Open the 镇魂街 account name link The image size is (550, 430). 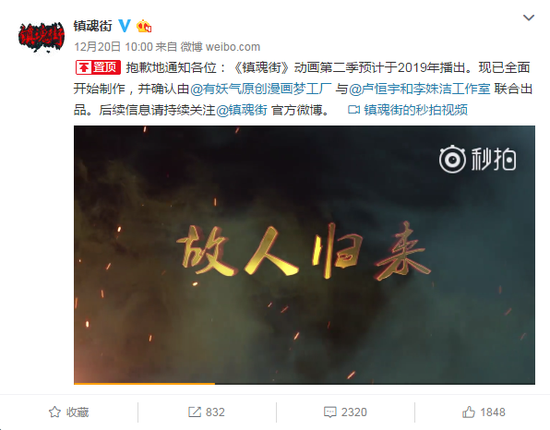click(93, 26)
